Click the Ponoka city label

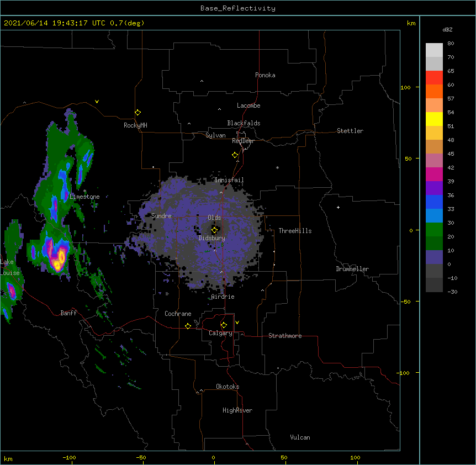click(x=265, y=75)
